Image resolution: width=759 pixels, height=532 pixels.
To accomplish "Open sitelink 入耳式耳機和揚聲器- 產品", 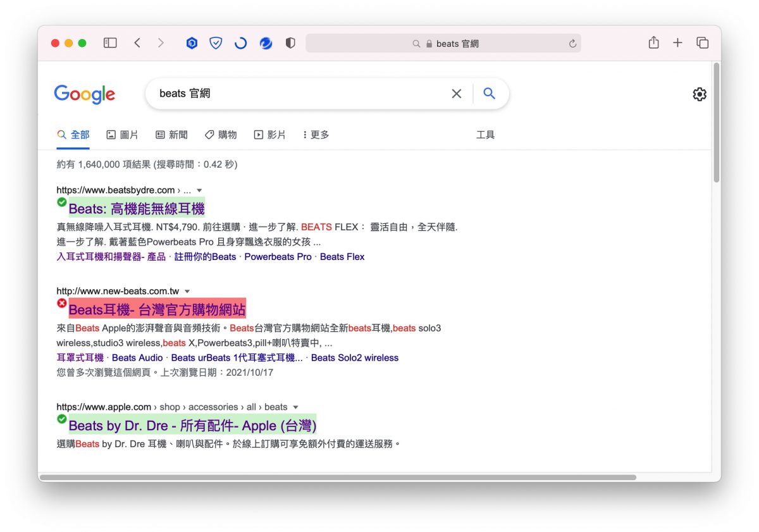I will tap(111, 257).
